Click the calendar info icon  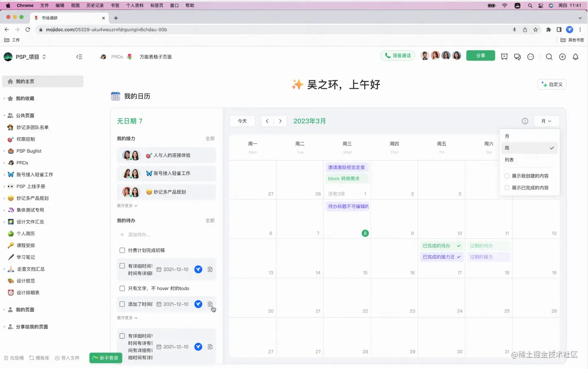click(525, 121)
